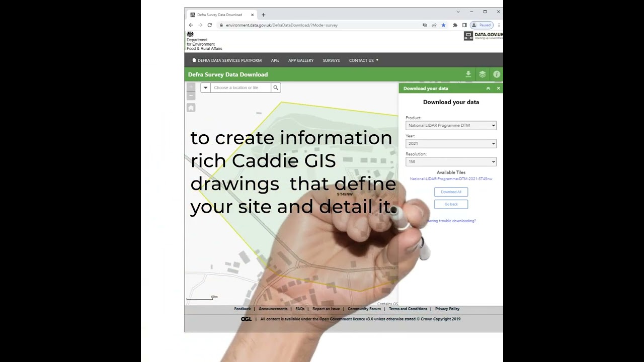Click the tab search chevron icon
This screenshot has height=362, width=644.
[x=458, y=12]
